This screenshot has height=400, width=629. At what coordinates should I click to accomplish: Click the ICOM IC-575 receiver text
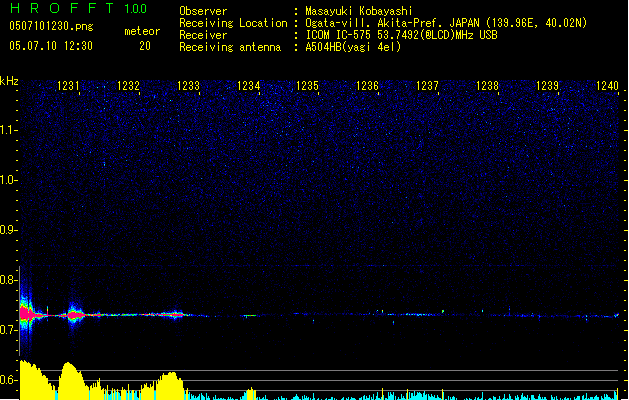[401, 35]
